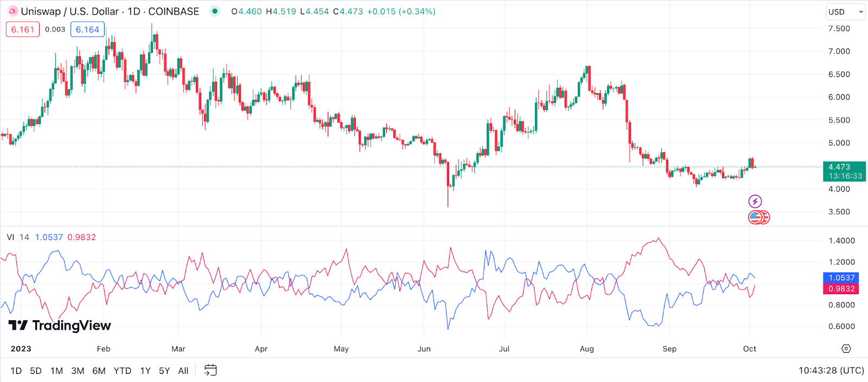
Task: Select the 5D time range
Action: [36, 371]
